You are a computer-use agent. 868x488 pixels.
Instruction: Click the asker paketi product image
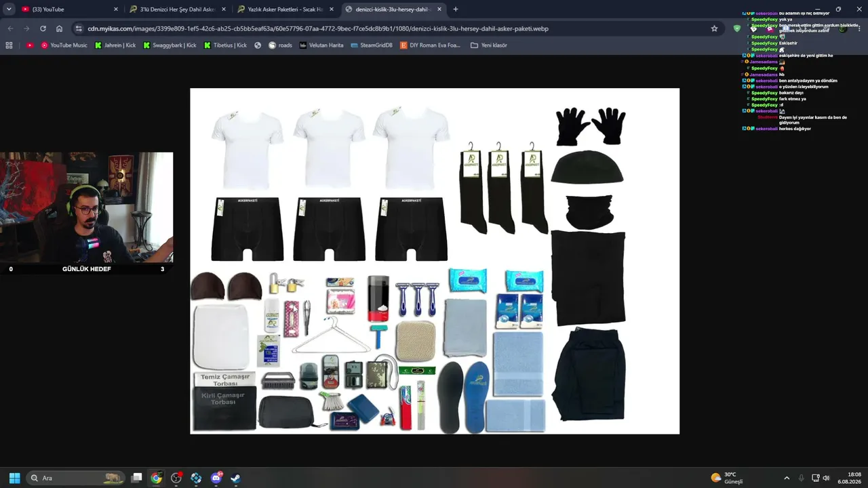click(x=435, y=261)
